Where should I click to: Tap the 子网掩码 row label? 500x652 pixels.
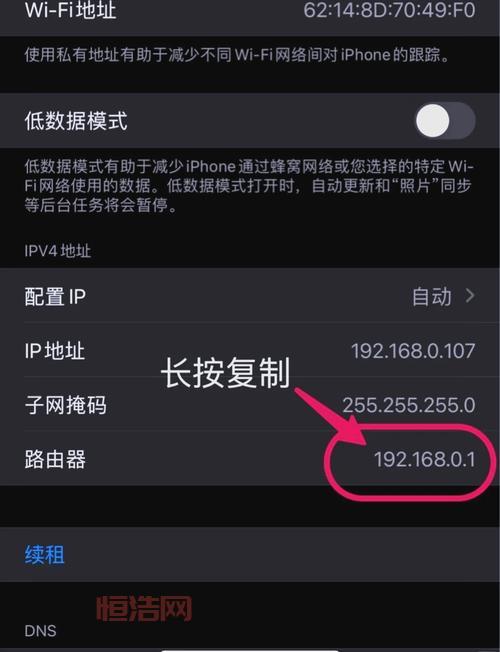(65, 405)
